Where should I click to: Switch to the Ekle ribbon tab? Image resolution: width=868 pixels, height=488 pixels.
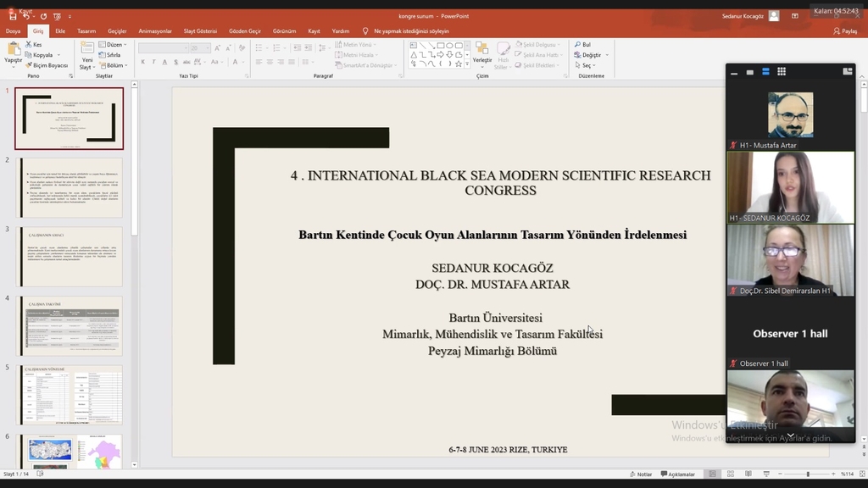click(x=60, y=31)
